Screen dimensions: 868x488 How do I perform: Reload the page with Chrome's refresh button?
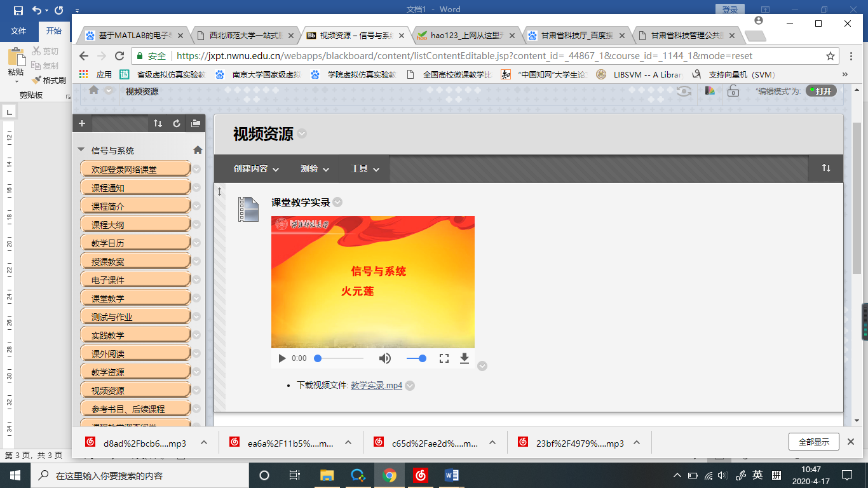click(119, 56)
